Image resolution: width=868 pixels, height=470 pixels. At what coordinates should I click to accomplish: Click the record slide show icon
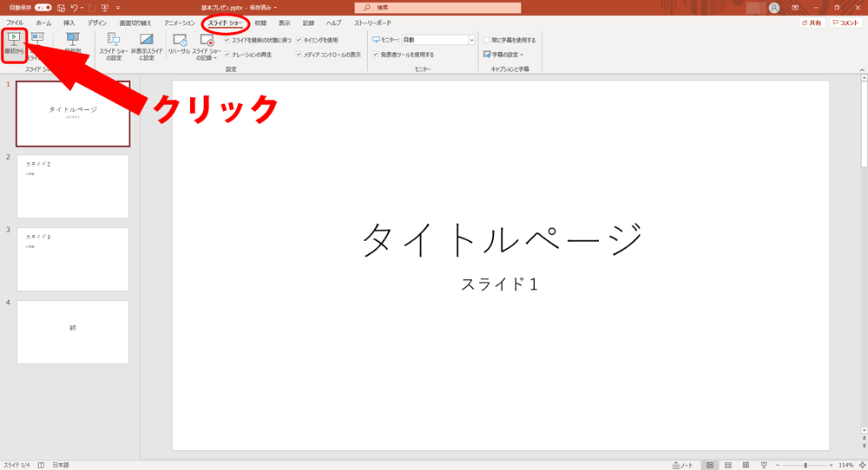pyautogui.click(x=207, y=40)
